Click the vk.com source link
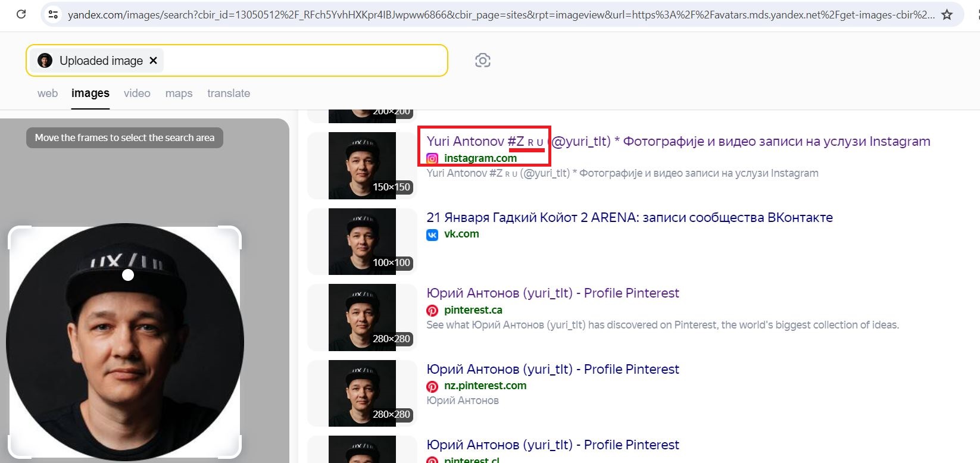The height and width of the screenshot is (463, 980). [461, 234]
